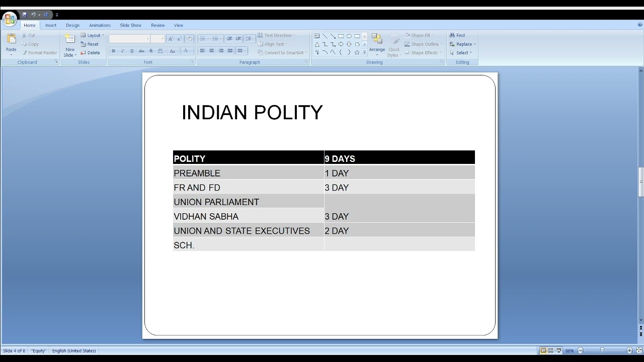Image resolution: width=644 pixels, height=362 pixels.
Task: Click the Cut button
Action: click(29, 35)
